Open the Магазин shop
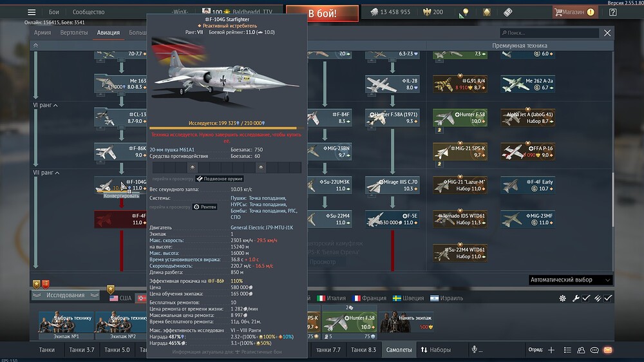 click(x=574, y=12)
